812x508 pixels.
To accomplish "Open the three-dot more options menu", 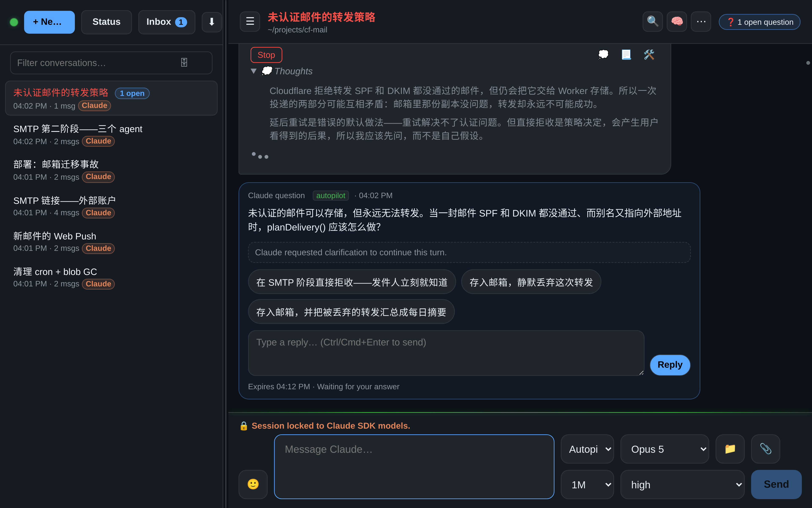I will [x=701, y=22].
